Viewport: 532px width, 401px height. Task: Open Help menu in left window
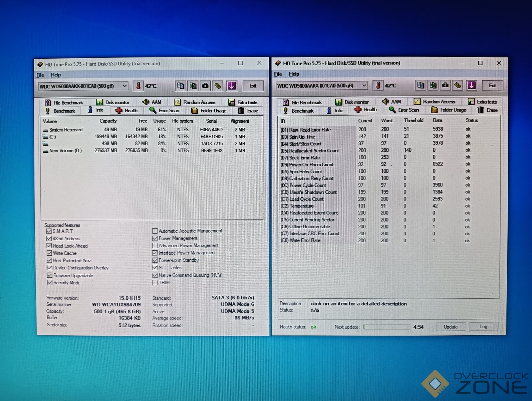(56, 75)
